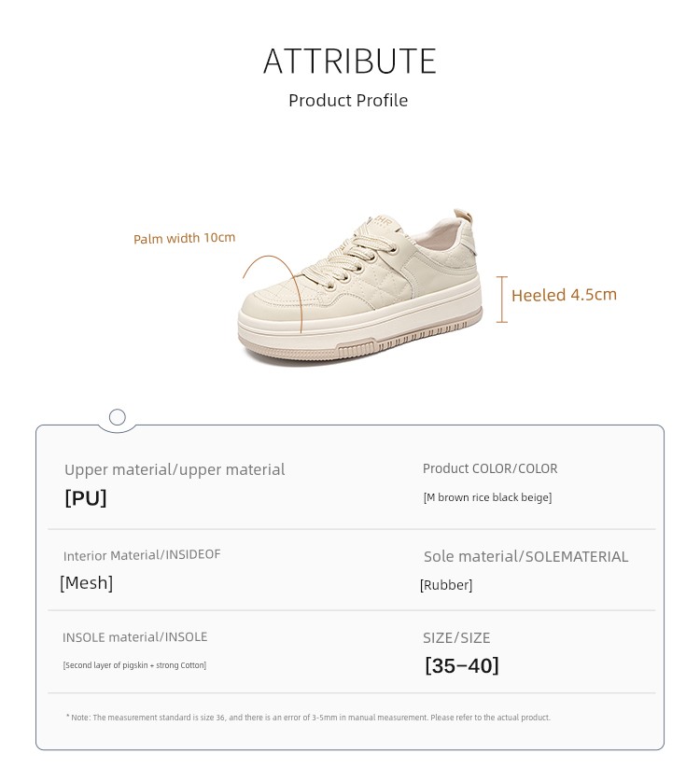The height and width of the screenshot is (781, 700).
Task: Click the [35–40] size range
Action: tap(462, 665)
